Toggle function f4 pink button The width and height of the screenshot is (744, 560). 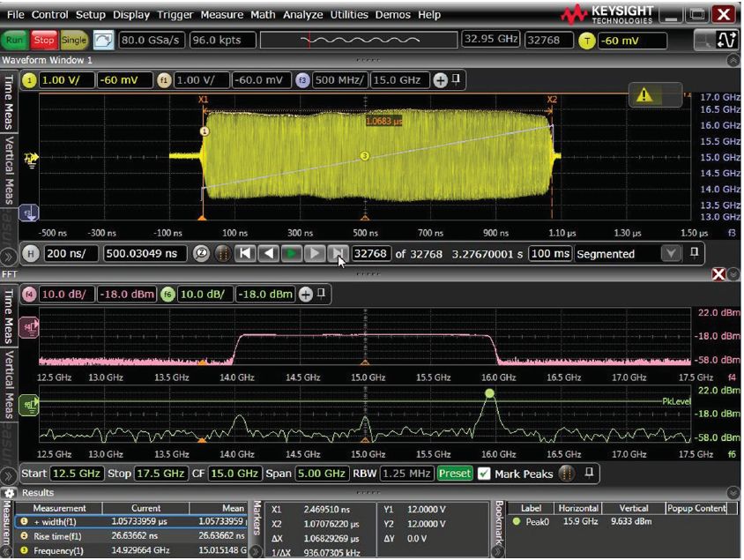[28, 294]
